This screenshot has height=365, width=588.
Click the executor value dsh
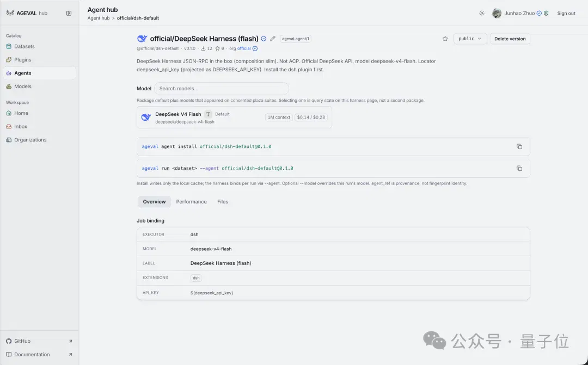coord(194,234)
